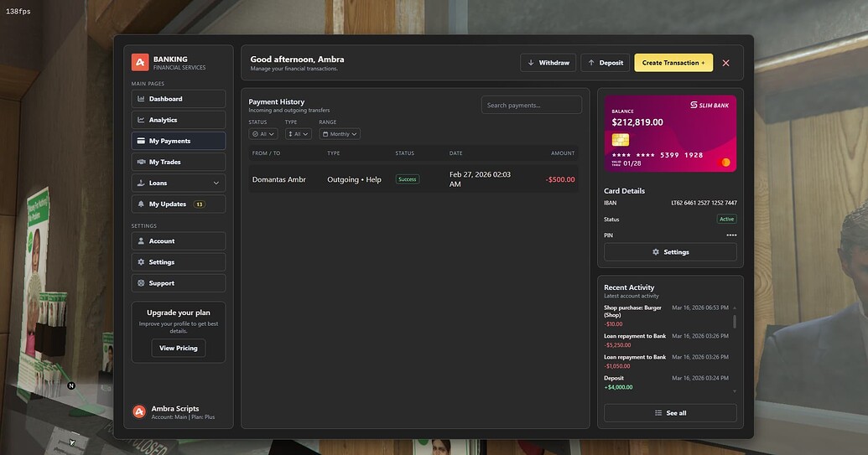Click the $212,819.00 balance
868x455 pixels.
pyautogui.click(x=637, y=122)
